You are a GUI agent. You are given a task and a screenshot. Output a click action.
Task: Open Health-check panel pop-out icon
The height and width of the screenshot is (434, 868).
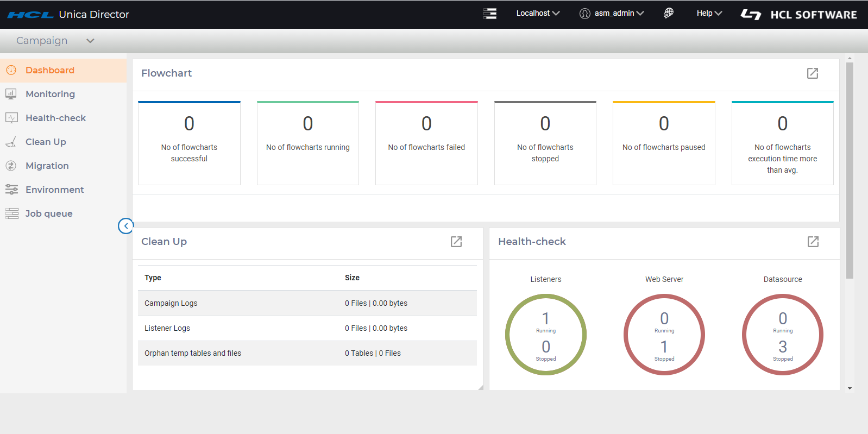point(813,242)
